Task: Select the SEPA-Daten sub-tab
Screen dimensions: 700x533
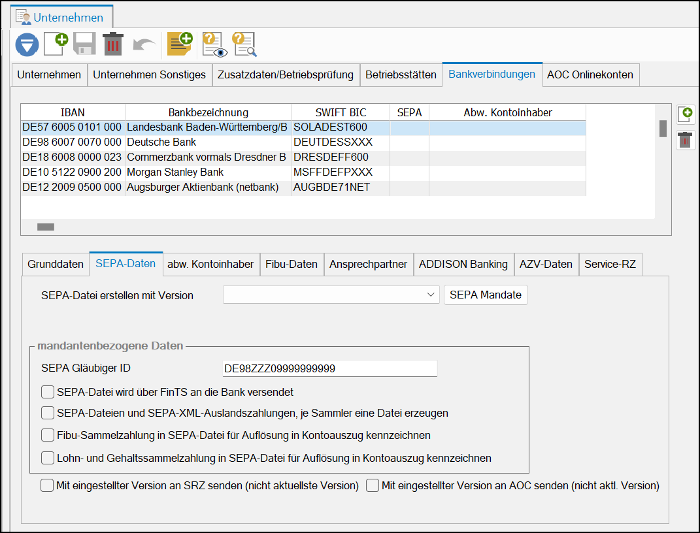Action: click(x=125, y=263)
